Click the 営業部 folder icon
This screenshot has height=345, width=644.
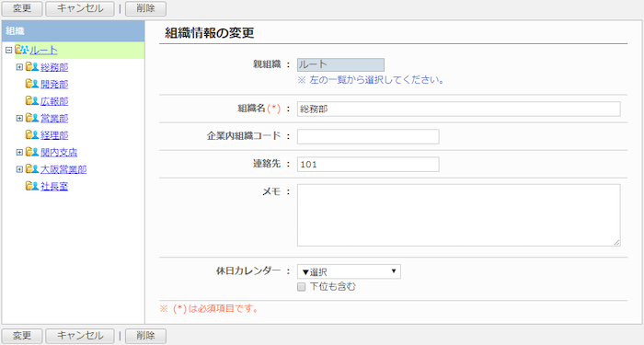32,118
